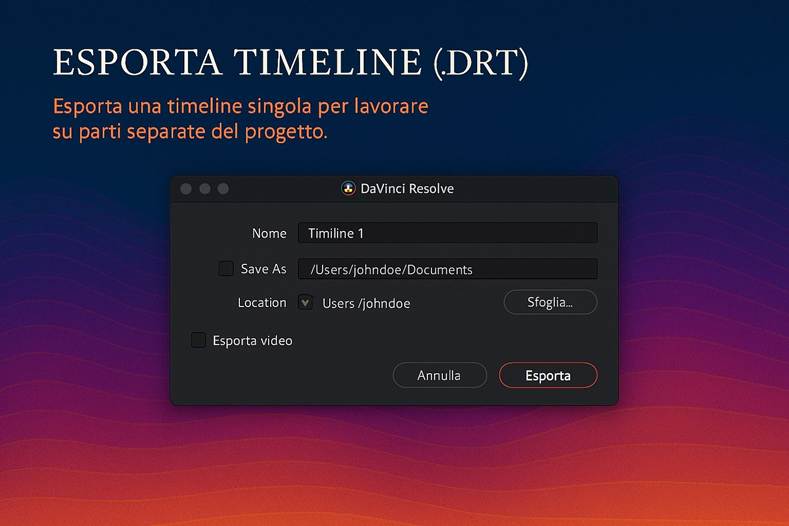Minimize dialog using the second window dot
Image resolution: width=789 pixels, height=526 pixels.
click(205, 189)
